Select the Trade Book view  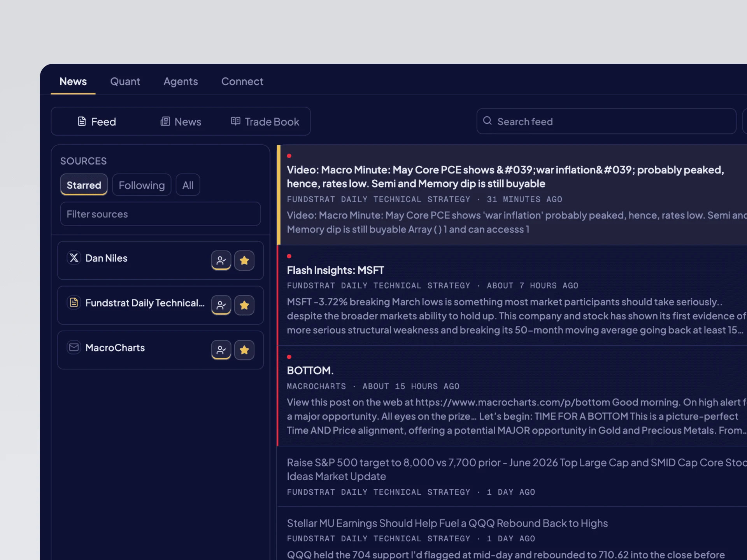(265, 122)
